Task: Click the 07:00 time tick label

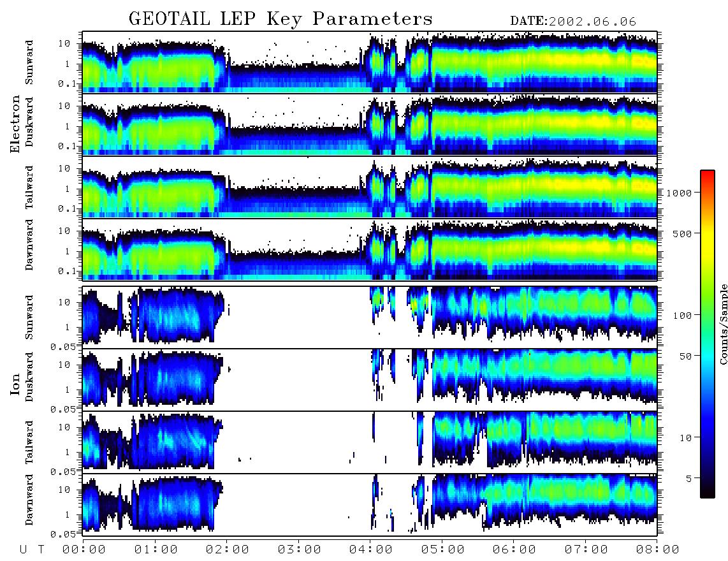Action: click(586, 550)
